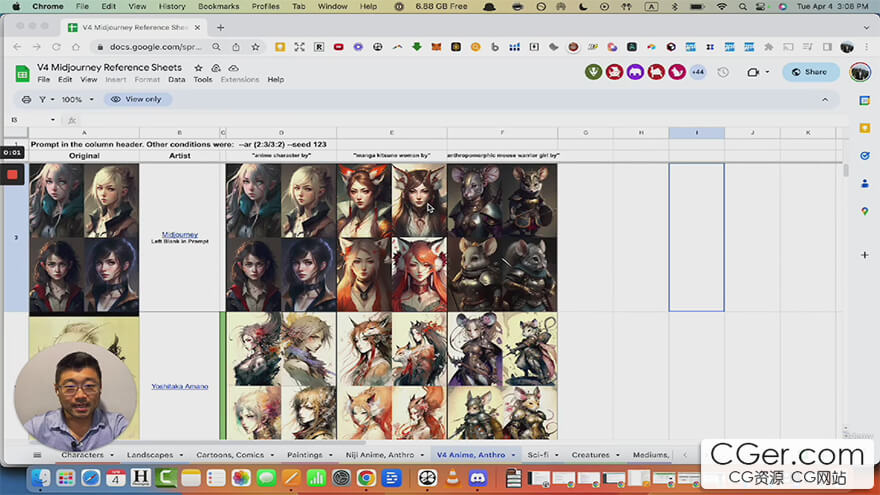
Task: Click the Meet camera icon
Action: (x=753, y=72)
